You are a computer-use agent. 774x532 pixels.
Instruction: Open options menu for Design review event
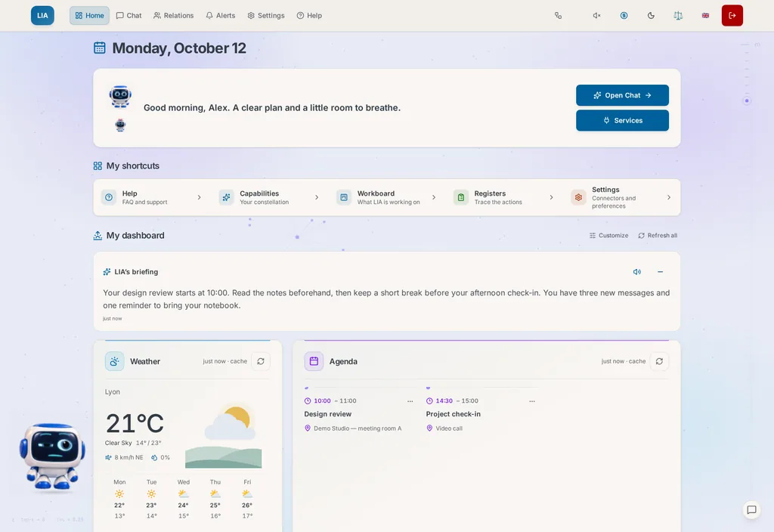click(410, 401)
